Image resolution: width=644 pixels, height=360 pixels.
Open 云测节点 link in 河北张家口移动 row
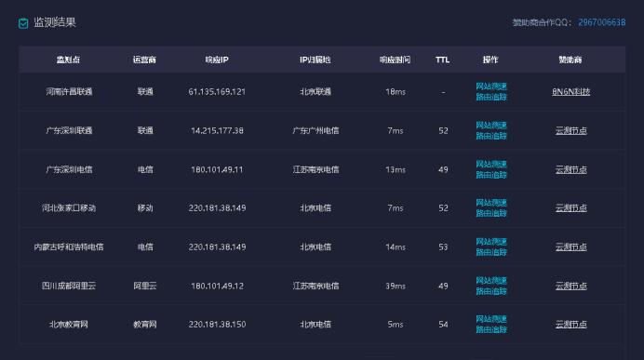570,208
